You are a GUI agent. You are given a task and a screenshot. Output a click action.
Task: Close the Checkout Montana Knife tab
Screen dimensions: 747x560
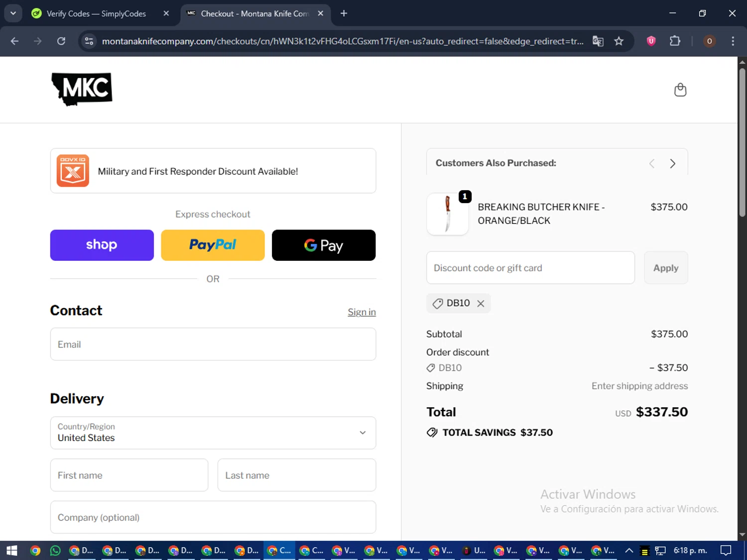click(321, 13)
